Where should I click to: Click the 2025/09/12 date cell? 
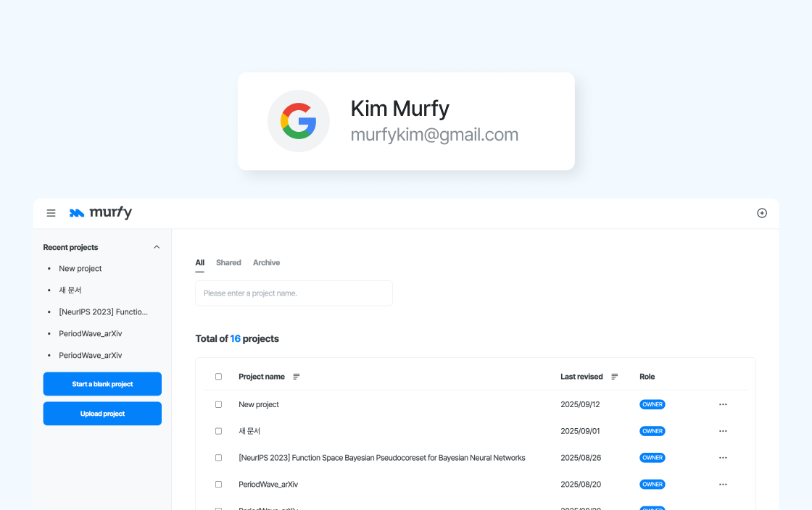click(580, 404)
